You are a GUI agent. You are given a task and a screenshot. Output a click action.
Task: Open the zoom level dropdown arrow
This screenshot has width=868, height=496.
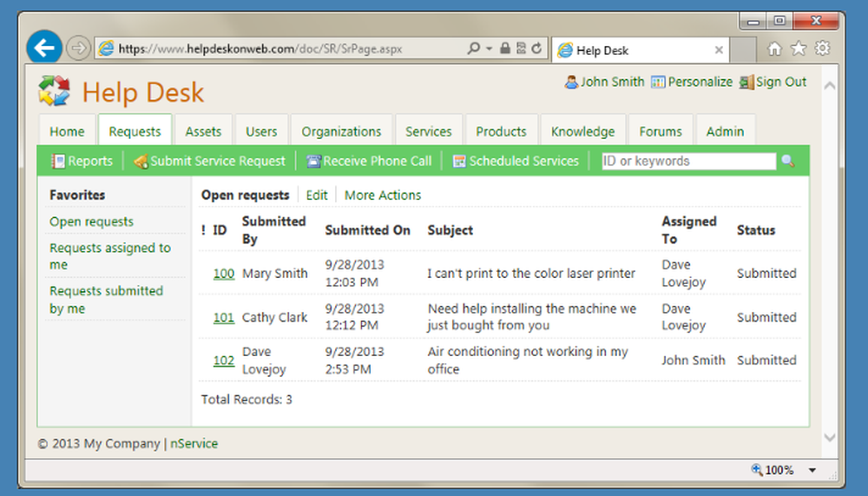coord(812,471)
